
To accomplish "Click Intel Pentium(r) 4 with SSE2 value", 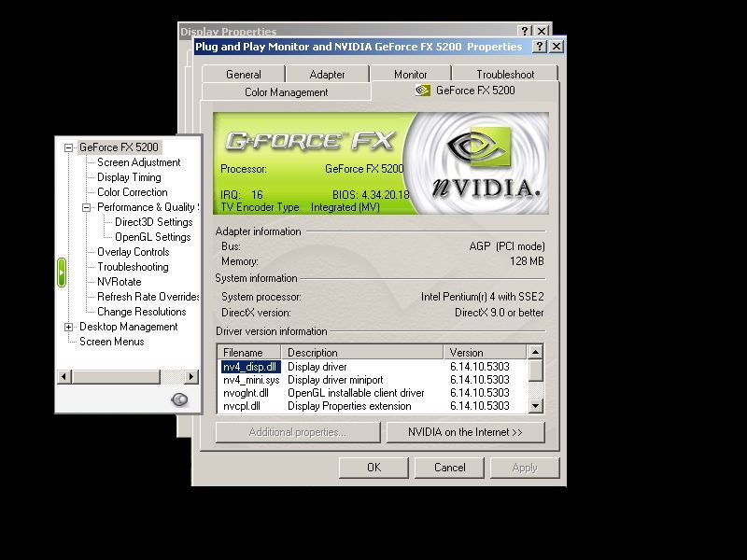I will pyautogui.click(x=482, y=297).
